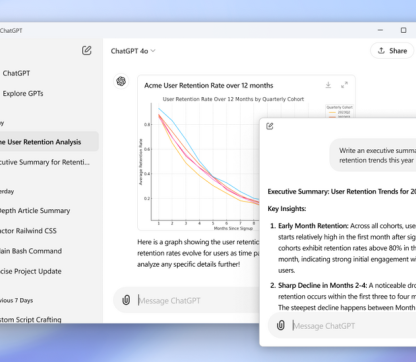Screen dimensions: 416x362
Task: Click the ChatGPT avatar icon beside chart
Action: pyautogui.click(x=121, y=81)
